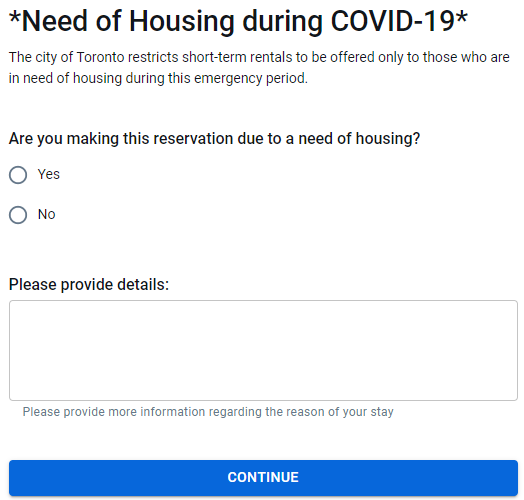This screenshot has width=524, height=500.
Task: Click the reservation need of housing question text
Action: (x=214, y=139)
